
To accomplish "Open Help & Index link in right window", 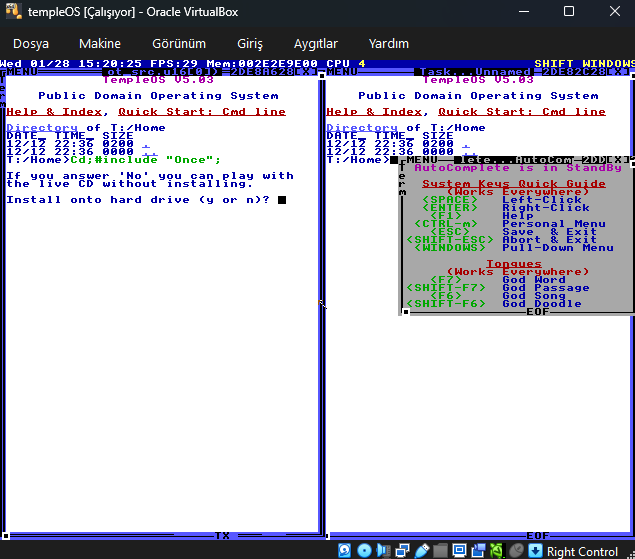I will [374, 112].
